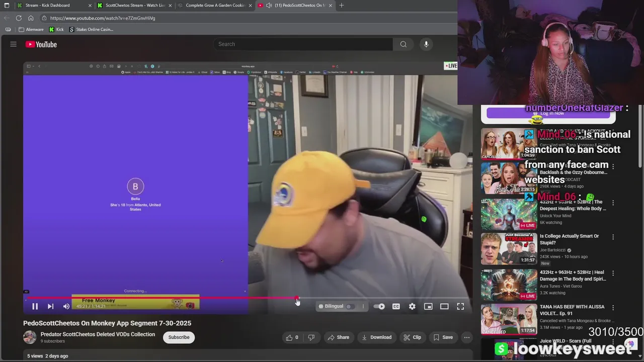The image size is (644, 362).
Task: Download the video
Action: click(376, 337)
